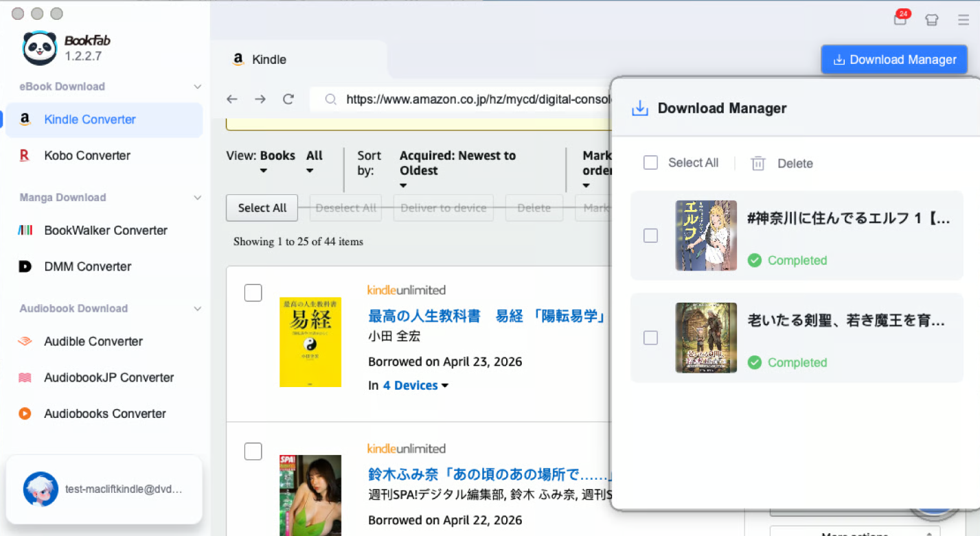Click the user avatar at bottom left
The height and width of the screenshot is (536, 980).
[x=41, y=489]
